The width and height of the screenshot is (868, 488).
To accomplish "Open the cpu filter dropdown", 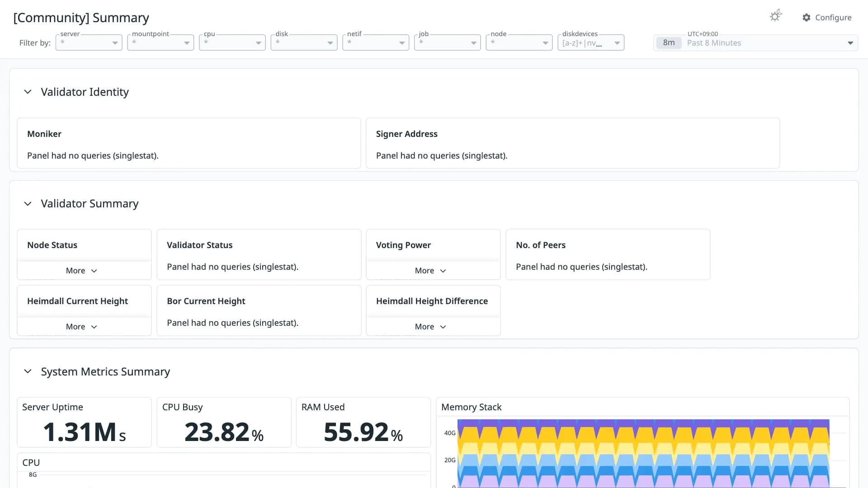I will coord(232,42).
